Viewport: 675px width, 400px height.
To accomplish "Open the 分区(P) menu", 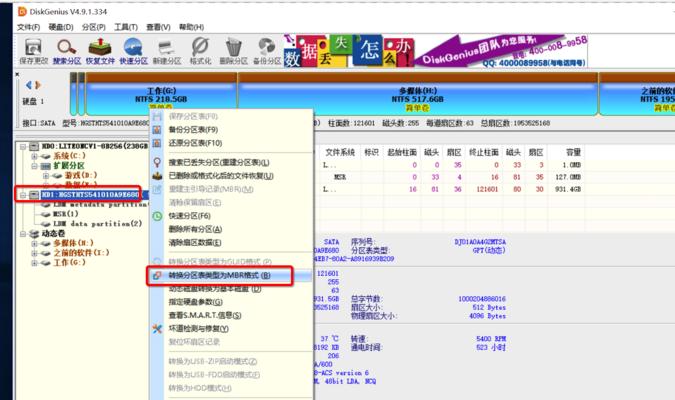I will point(93,27).
